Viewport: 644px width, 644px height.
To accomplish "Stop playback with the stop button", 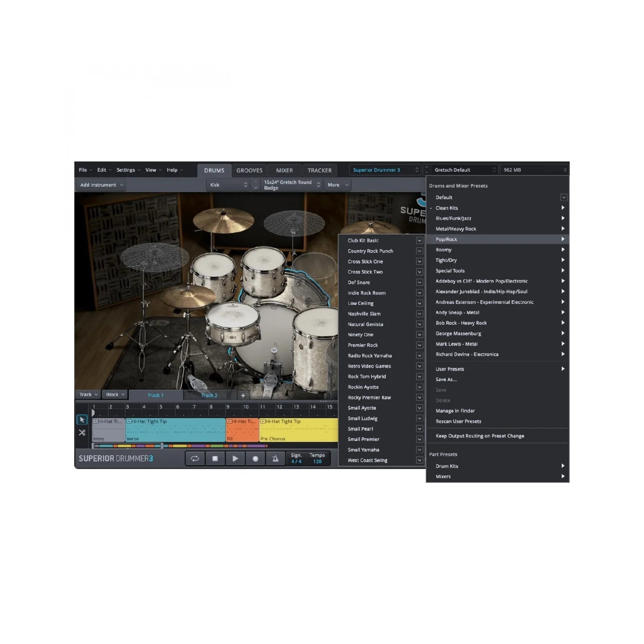I will 215,459.
